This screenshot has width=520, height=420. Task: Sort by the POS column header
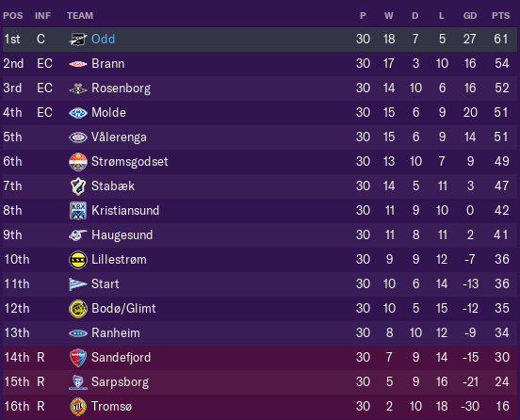[13, 16]
